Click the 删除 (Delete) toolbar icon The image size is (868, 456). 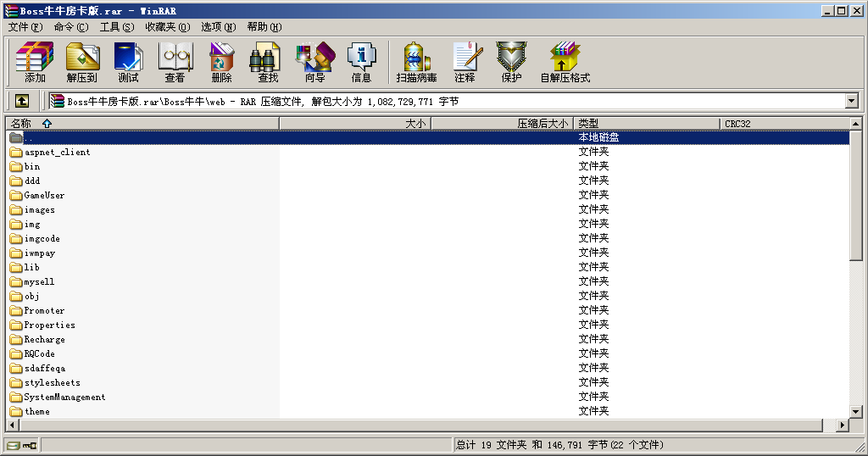(x=221, y=63)
